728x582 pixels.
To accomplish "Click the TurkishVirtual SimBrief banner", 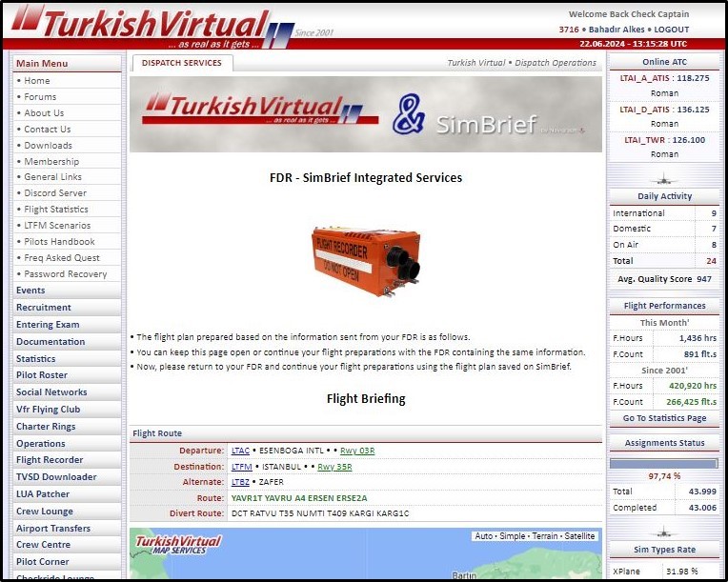I will pyautogui.click(x=366, y=114).
